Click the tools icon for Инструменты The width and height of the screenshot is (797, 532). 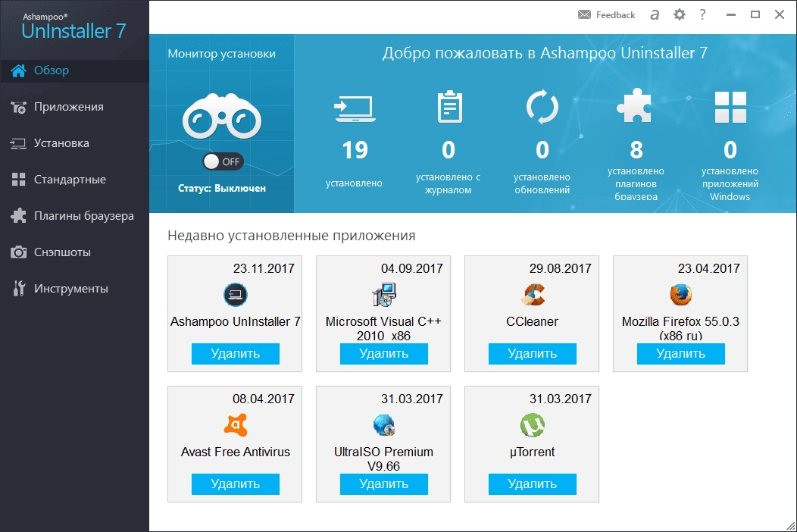point(19,289)
